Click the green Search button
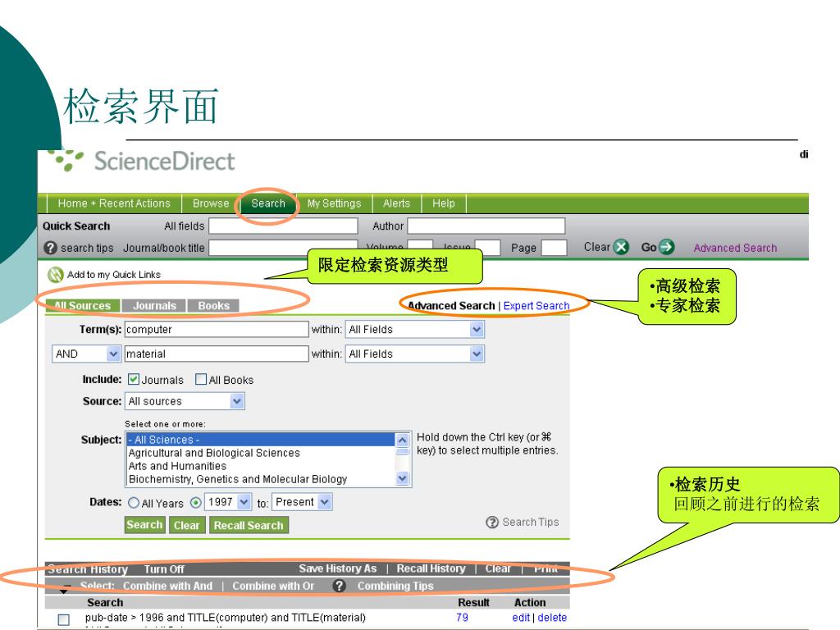This screenshot has width=840, height=630. click(144, 525)
